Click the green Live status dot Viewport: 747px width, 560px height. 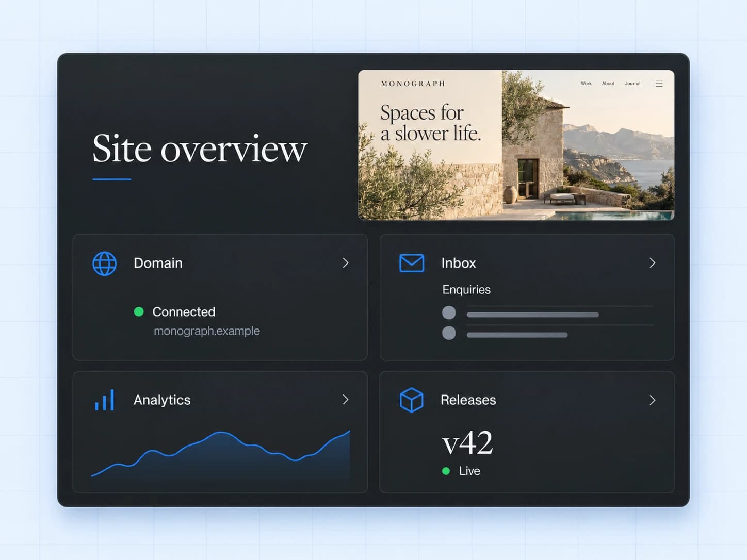[446, 471]
